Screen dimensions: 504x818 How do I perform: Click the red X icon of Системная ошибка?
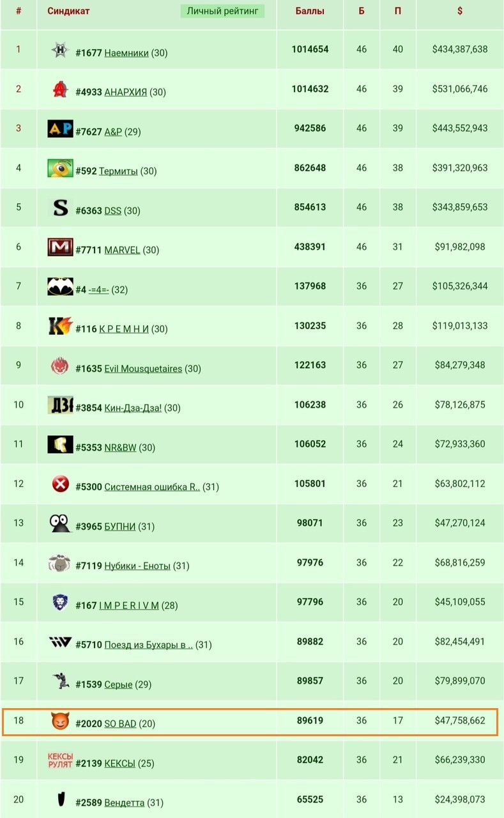tap(60, 484)
